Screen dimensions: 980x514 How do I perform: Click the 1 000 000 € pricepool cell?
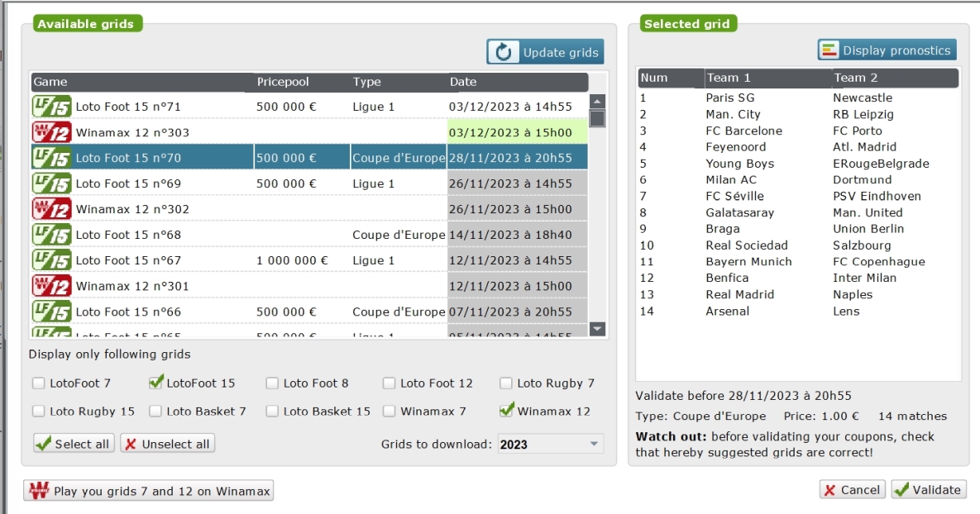(x=292, y=259)
